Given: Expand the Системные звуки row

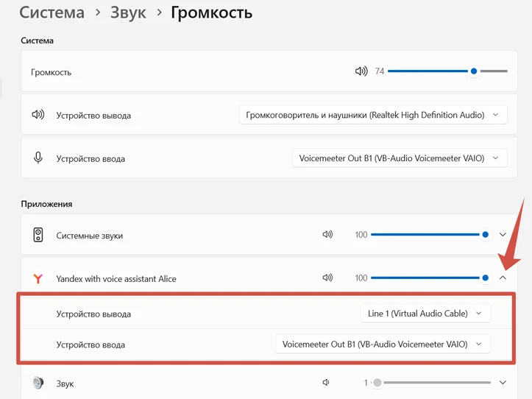Looking at the screenshot, I should pos(503,235).
